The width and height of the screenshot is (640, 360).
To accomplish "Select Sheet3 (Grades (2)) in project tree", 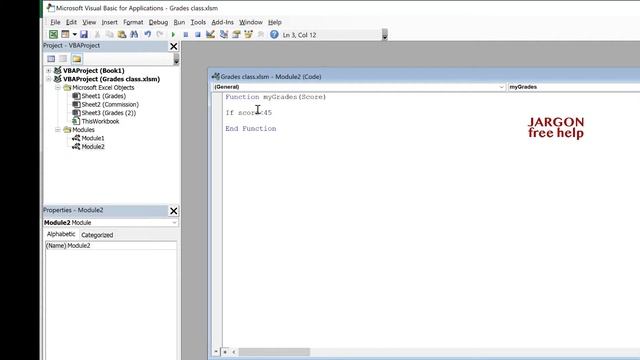I will (109, 113).
